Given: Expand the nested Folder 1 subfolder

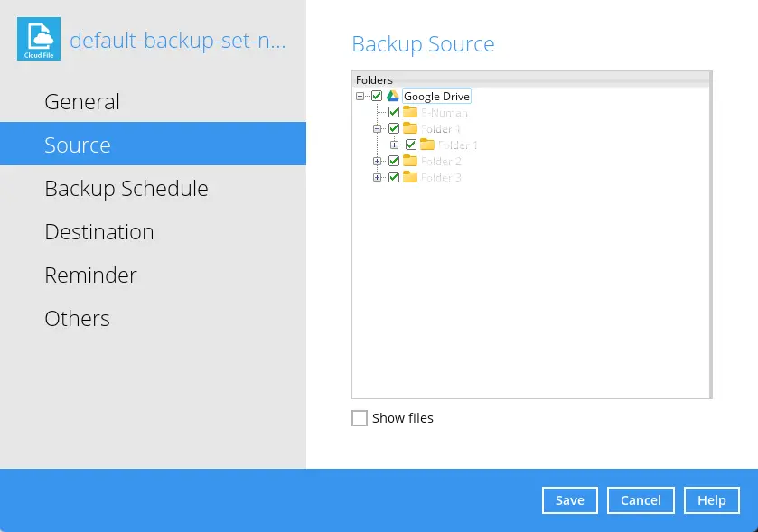Looking at the screenshot, I should (395, 145).
